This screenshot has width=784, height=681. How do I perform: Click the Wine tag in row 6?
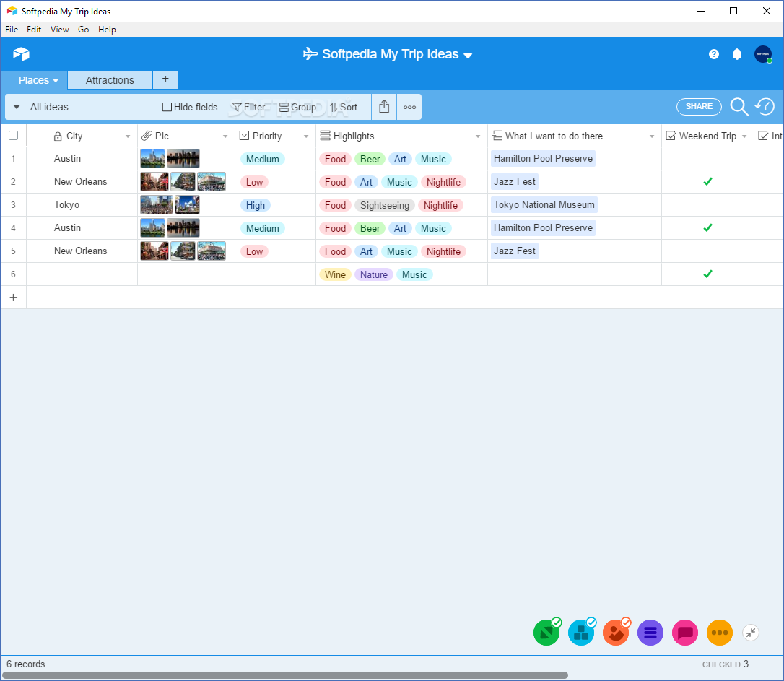[335, 274]
